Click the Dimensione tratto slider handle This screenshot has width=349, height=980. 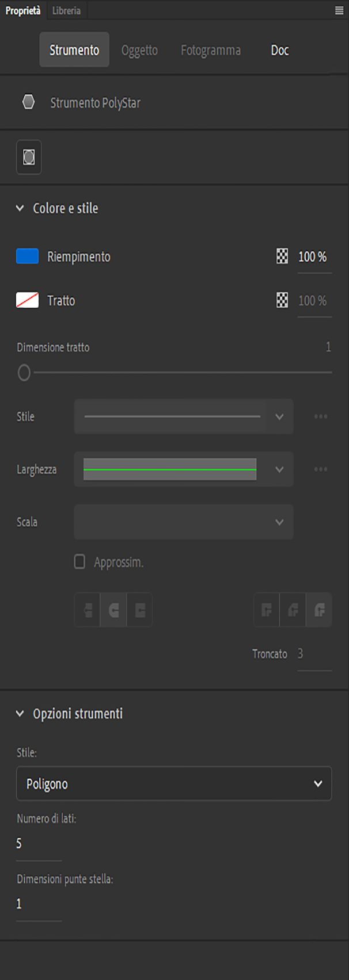pyautogui.click(x=24, y=373)
